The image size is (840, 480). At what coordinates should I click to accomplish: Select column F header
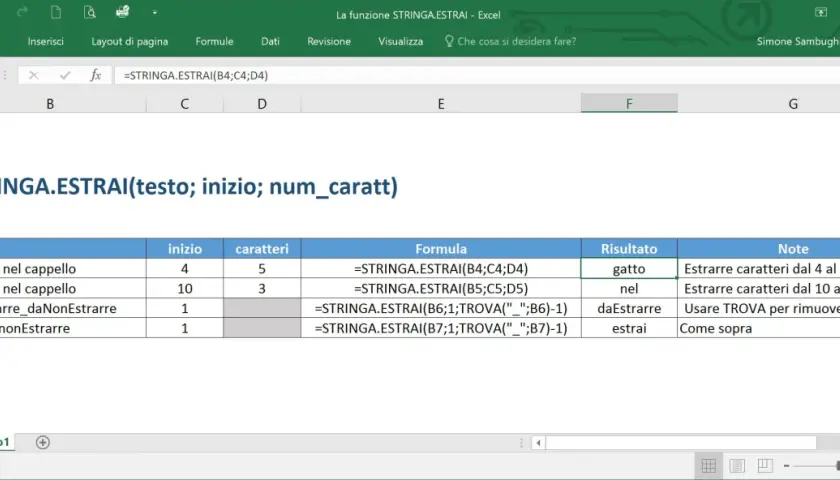click(x=629, y=103)
